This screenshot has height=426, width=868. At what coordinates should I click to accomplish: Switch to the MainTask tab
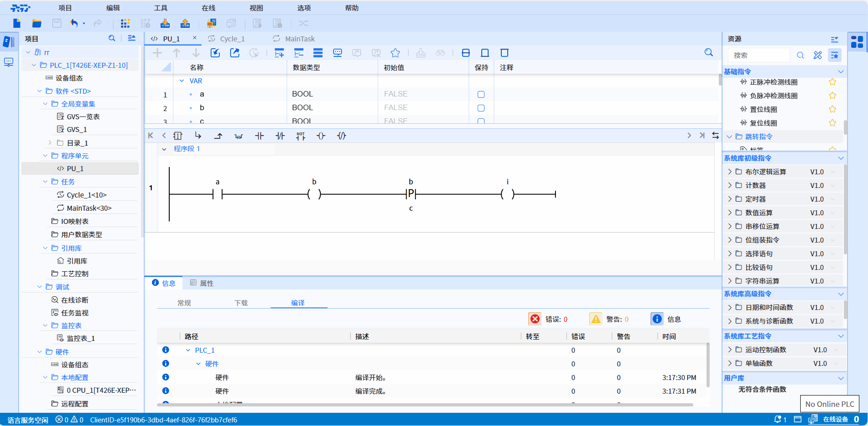click(x=299, y=39)
